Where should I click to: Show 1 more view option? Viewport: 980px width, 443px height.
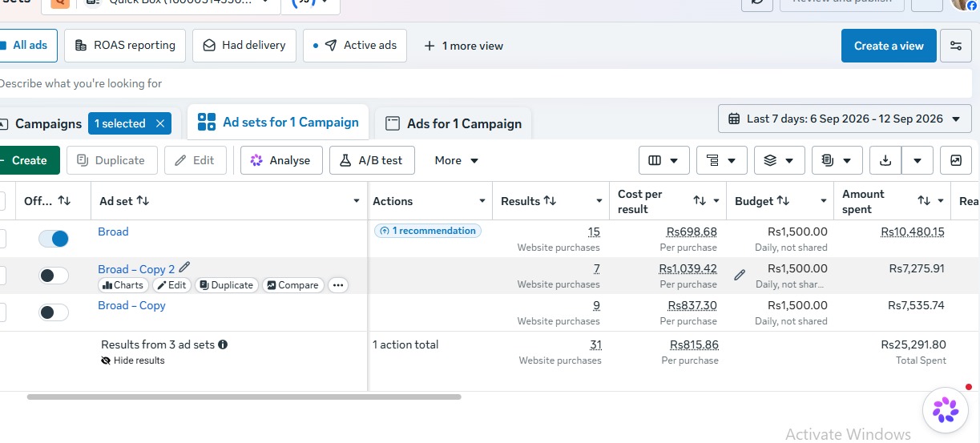(x=464, y=46)
